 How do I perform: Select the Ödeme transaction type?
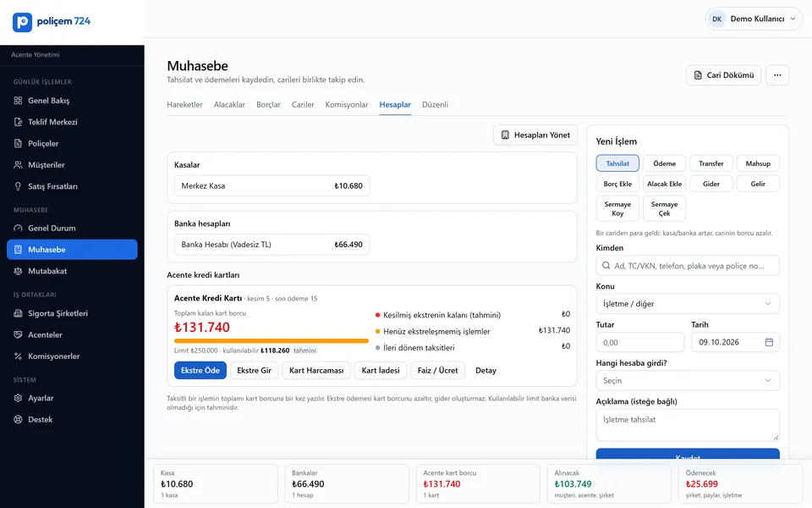click(x=665, y=163)
